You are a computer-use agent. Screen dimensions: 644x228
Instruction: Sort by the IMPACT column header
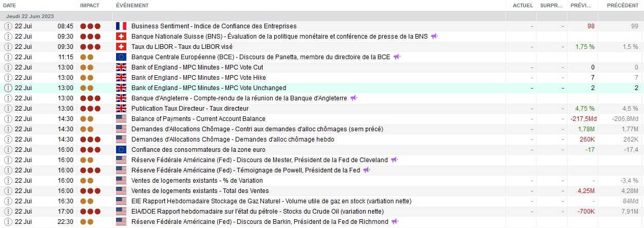(x=90, y=5)
